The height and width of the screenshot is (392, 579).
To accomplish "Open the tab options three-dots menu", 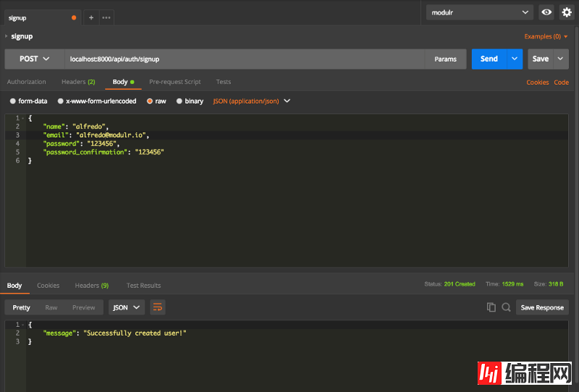I will 106,17.
